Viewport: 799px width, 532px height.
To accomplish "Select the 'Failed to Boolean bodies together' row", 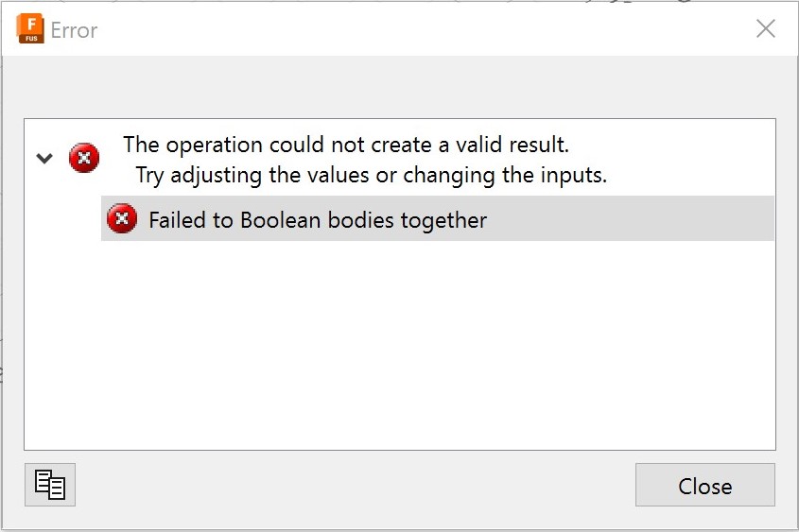I will coord(318,220).
